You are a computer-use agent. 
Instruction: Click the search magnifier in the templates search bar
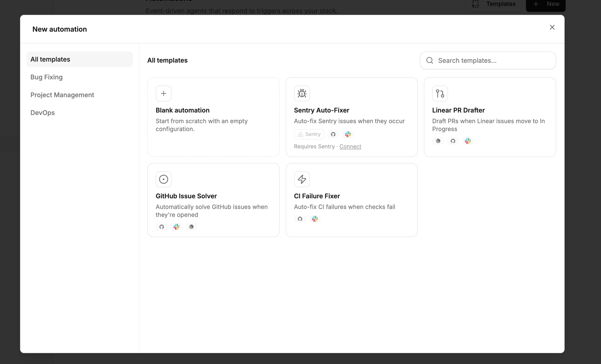tap(430, 60)
